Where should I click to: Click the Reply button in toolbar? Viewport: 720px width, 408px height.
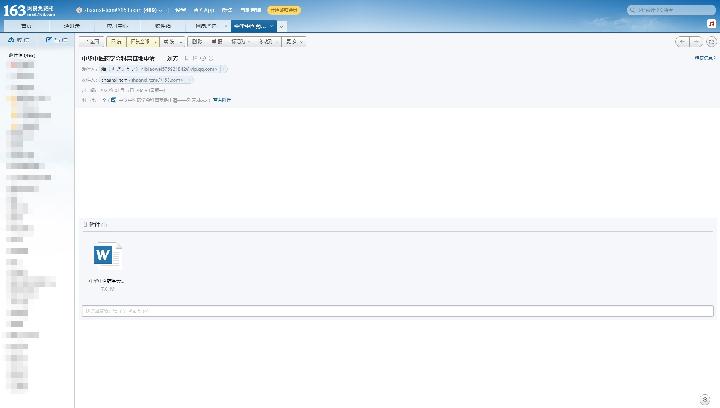point(117,42)
